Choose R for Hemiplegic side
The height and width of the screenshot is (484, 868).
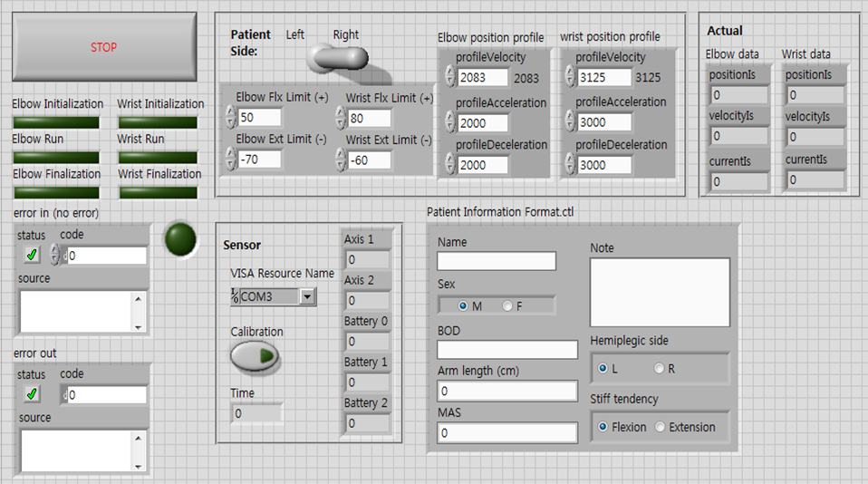click(x=659, y=369)
